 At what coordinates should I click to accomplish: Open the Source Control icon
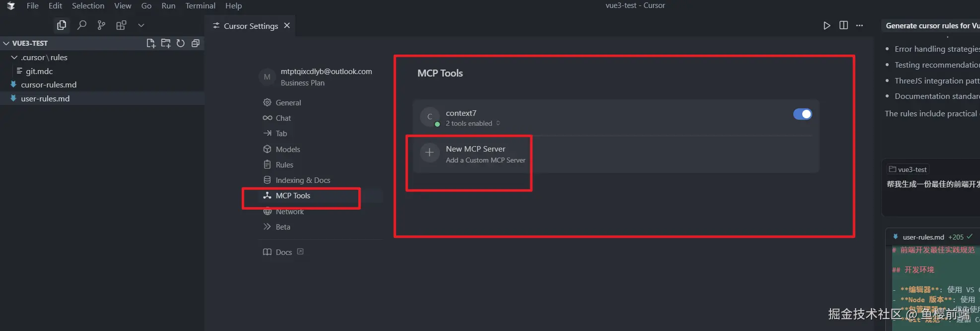101,25
